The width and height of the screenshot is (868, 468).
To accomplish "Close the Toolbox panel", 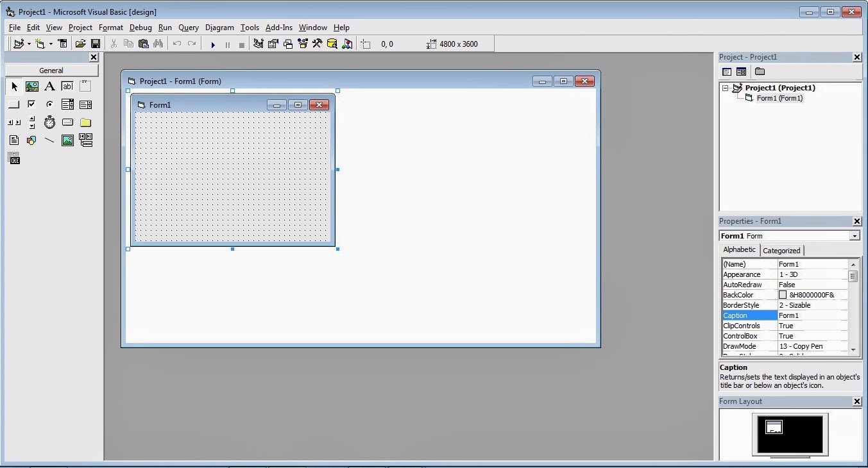I will tap(94, 57).
